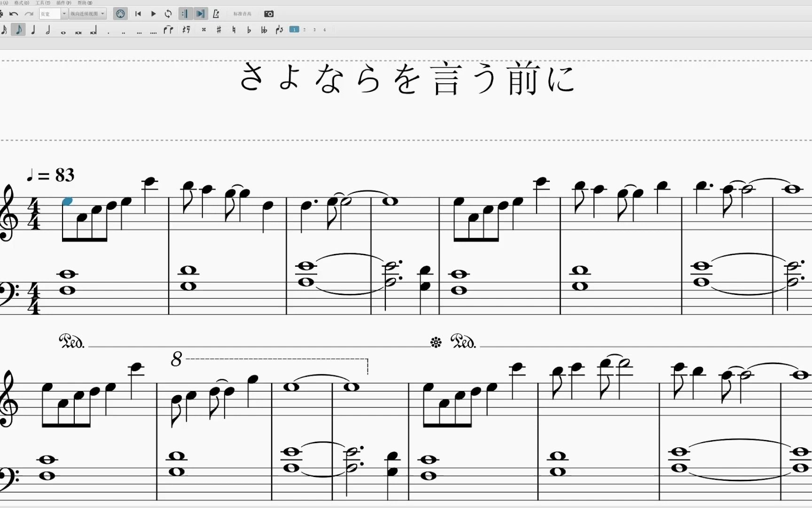
Task: Undo the last action with the undo arrow
Action: [14, 14]
